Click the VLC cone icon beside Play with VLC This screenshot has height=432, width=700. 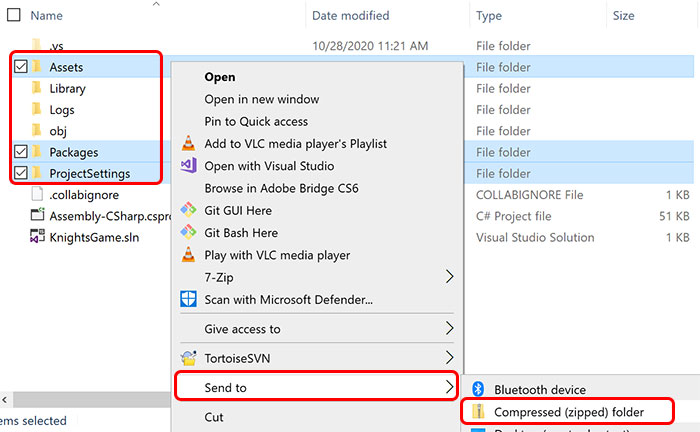(x=188, y=254)
